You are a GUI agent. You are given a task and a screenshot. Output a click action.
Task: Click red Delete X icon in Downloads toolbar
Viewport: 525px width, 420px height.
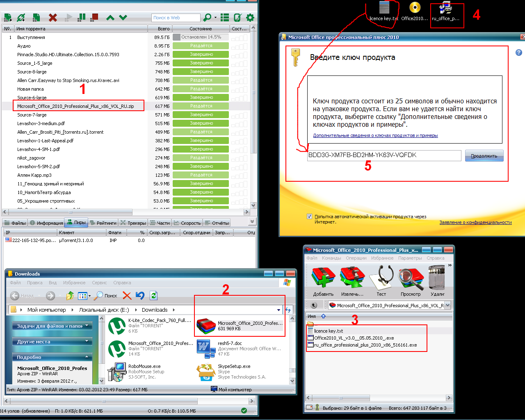(127, 296)
